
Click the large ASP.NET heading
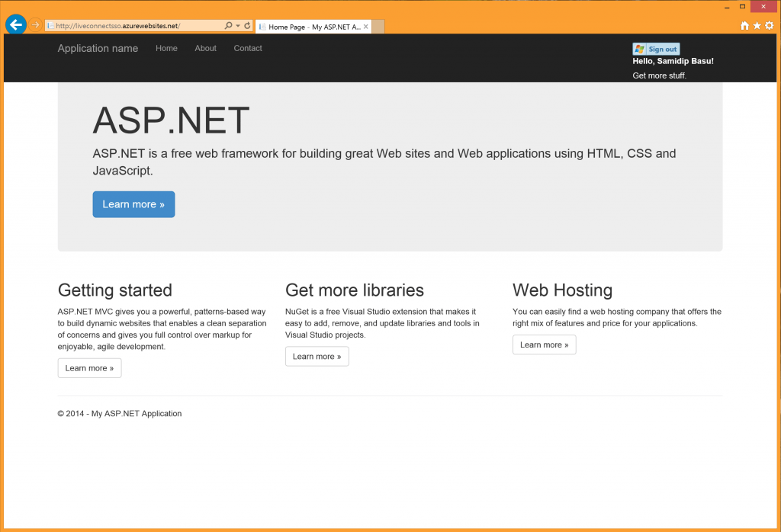171,120
